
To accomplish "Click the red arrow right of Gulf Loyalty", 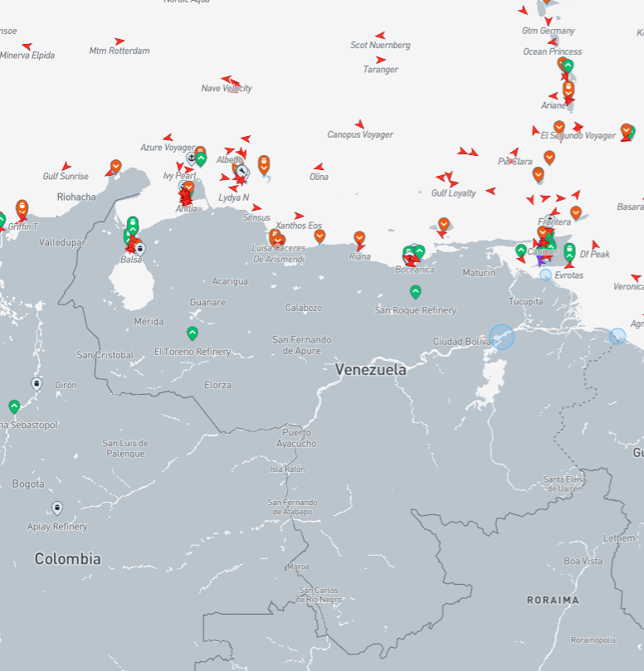I will tap(490, 191).
